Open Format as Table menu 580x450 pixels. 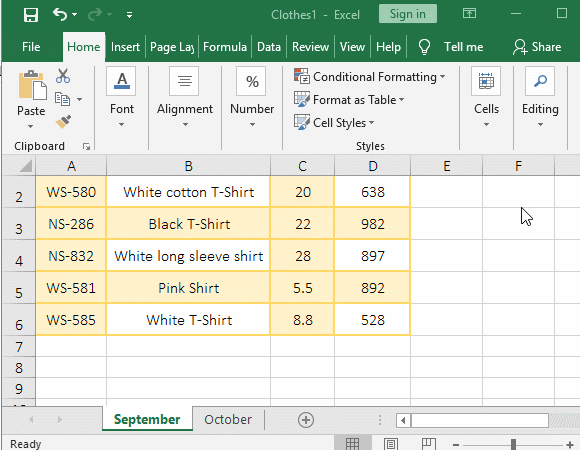(349, 99)
